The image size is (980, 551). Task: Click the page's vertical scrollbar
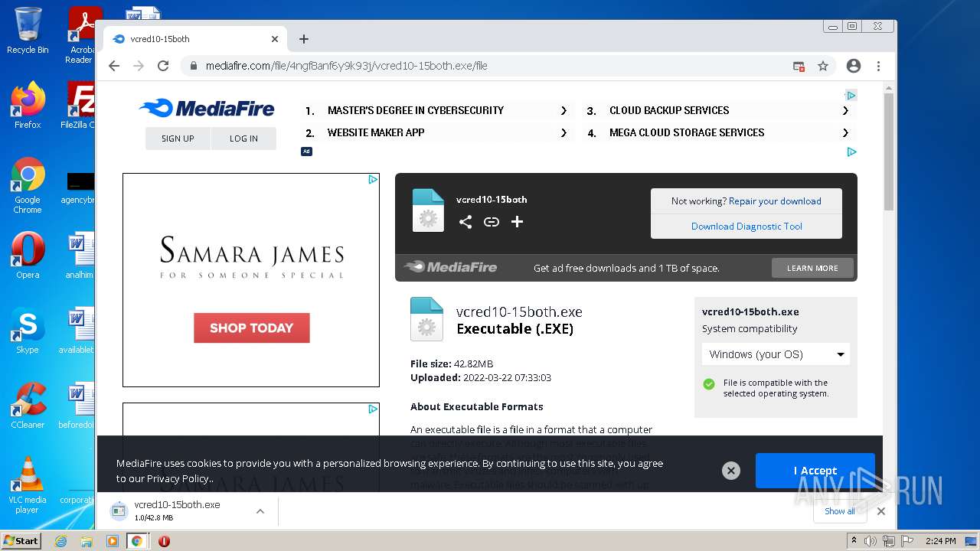[888, 151]
